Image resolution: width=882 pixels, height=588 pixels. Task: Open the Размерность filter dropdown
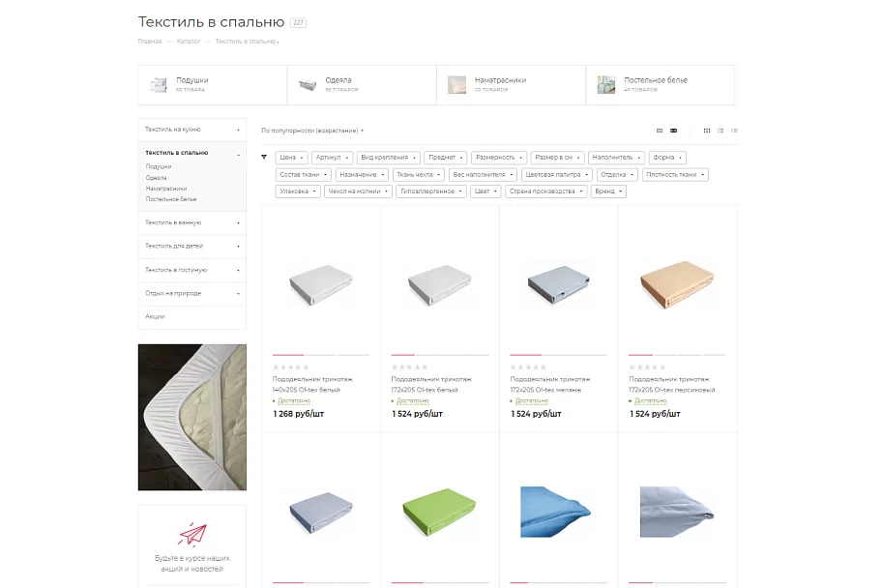[x=499, y=158]
